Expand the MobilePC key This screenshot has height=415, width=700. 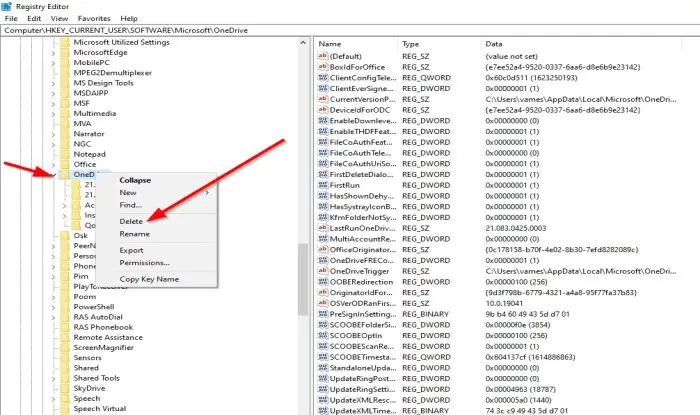(53, 63)
